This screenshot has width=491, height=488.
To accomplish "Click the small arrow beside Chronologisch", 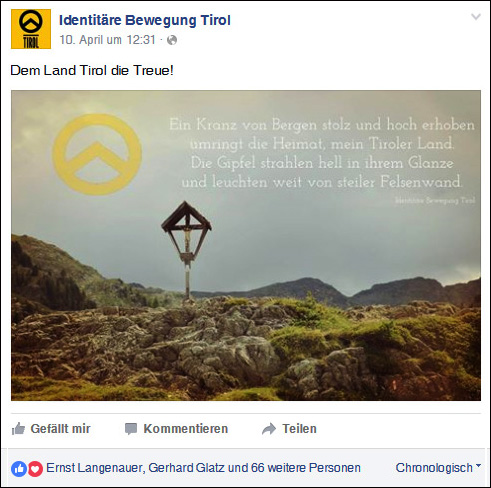I will [478, 465].
